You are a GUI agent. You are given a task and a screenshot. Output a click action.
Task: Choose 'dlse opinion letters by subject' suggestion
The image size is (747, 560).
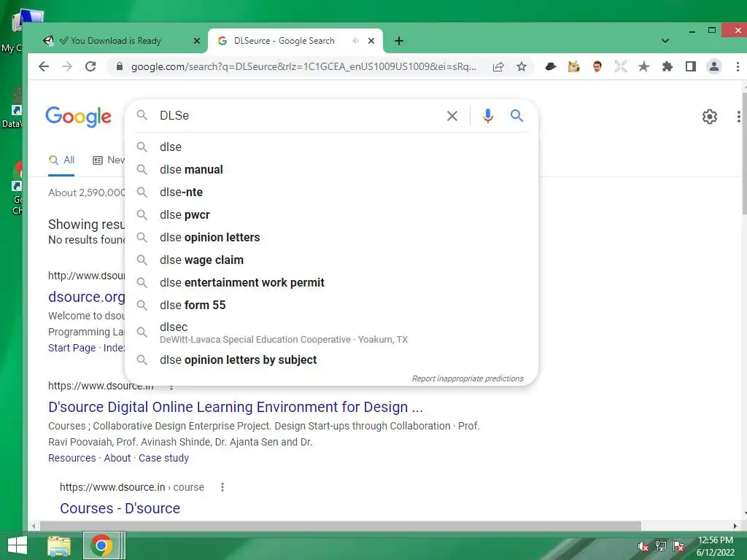(331, 360)
